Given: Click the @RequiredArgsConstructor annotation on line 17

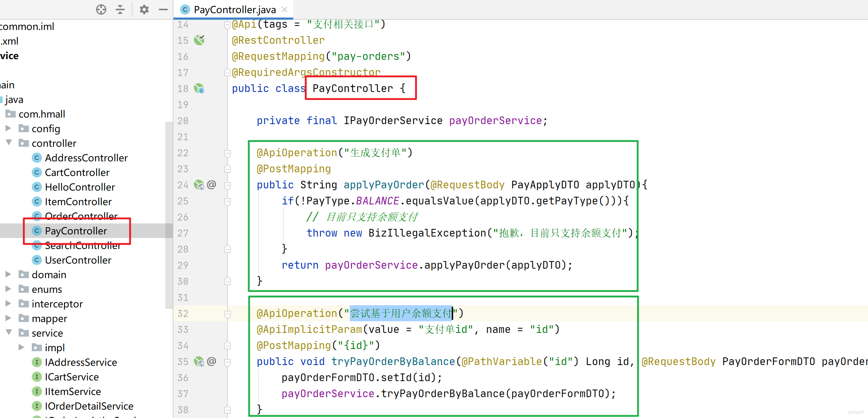Looking at the screenshot, I should 306,72.
